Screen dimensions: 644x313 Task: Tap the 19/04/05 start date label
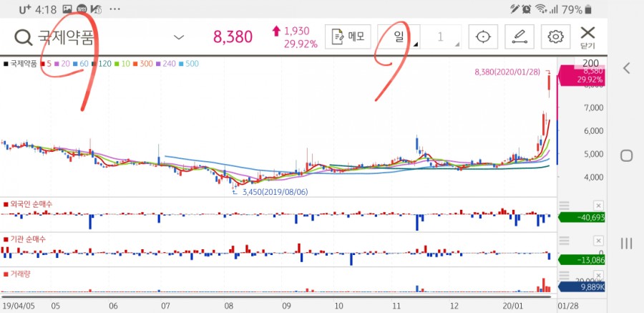point(19,306)
